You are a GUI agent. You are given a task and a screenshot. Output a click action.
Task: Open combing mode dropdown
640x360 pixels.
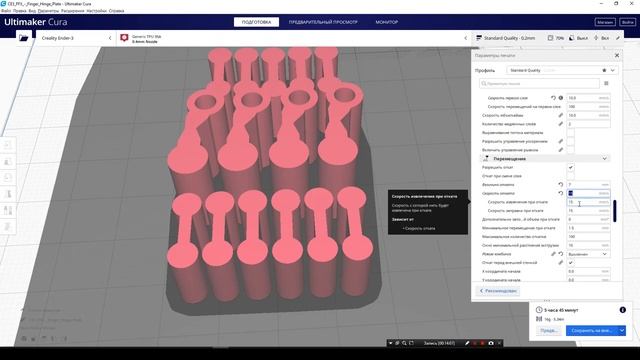pos(588,254)
